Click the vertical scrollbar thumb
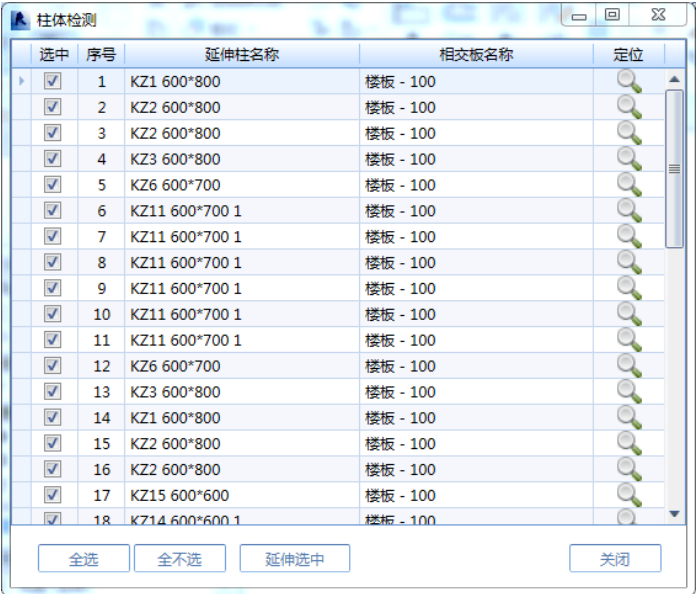This screenshot has height=594, width=696. (675, 169)
